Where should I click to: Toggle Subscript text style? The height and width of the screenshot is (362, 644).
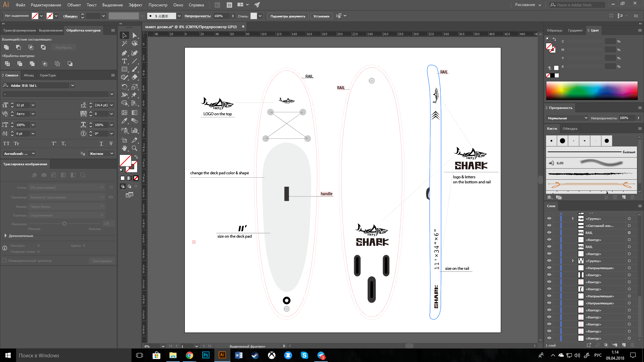click(x=63, y=143)
